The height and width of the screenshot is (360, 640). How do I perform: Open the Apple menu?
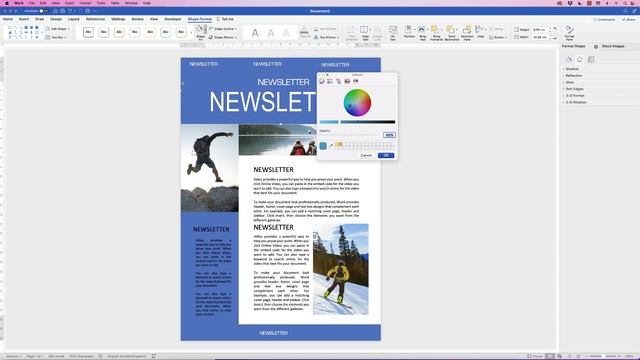click(x=7, y=3)
